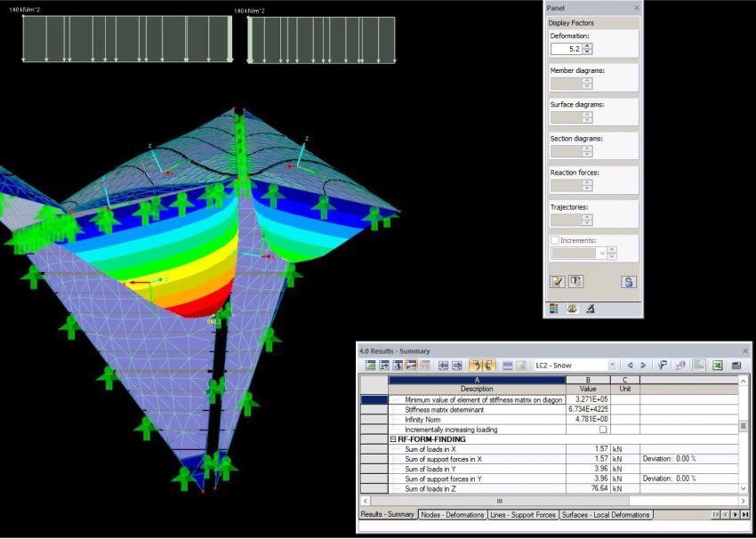Toggle Incrementally increasing loading checkbox
Image resolution: width=756 pixels, height=539 pixels.
pos(603,430)
